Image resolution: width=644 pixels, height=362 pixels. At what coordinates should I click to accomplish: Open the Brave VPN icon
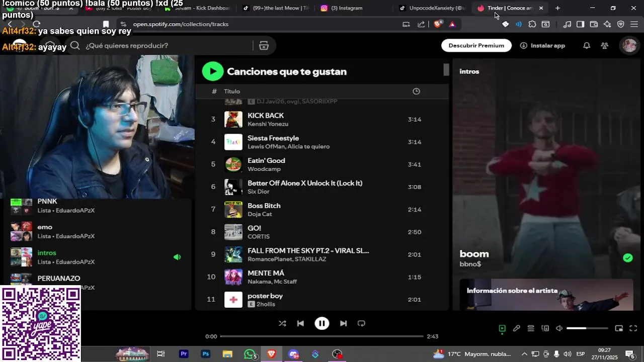(620, 24)
